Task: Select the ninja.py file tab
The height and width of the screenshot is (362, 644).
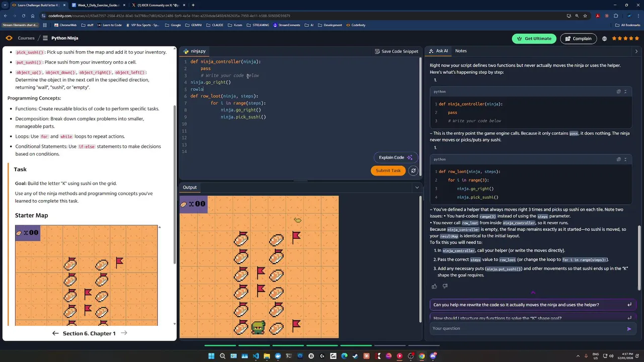Action: click(x=195, y=51)
